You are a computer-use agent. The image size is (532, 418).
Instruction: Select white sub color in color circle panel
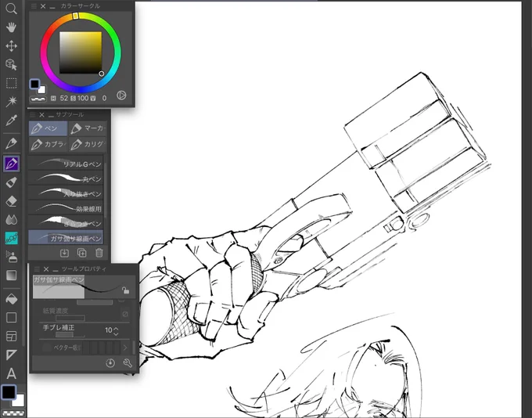tap(42, 90)
